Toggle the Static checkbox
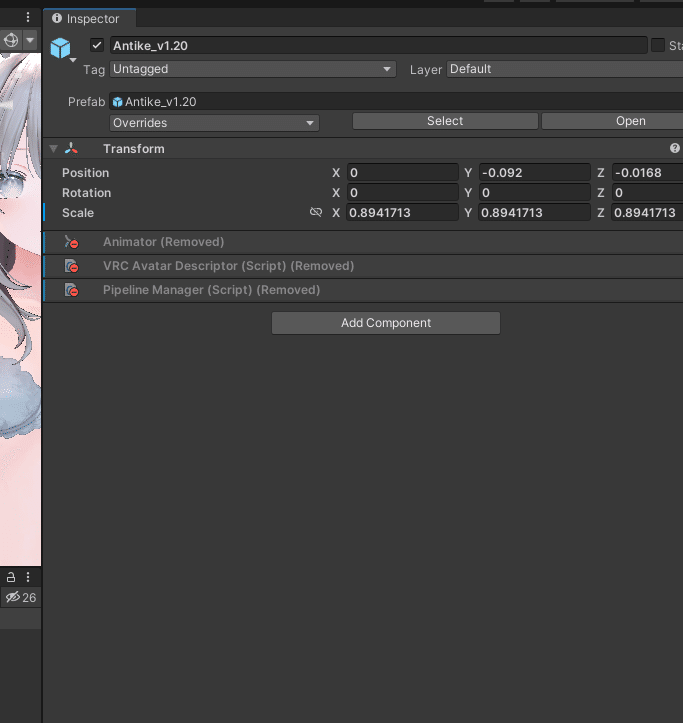This screenshot has width=683, height=723. point(658,45)
